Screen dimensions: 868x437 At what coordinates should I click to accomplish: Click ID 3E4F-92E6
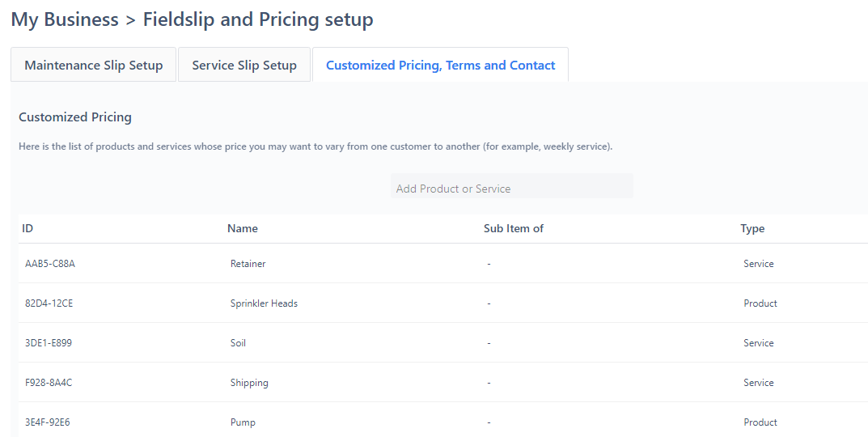tap(48, 422)
